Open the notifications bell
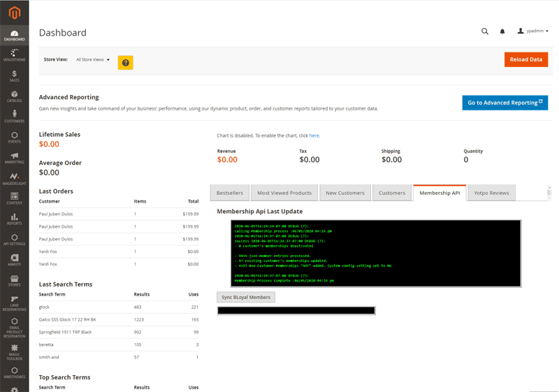The image size is (559, 392). (x=502, y=31)
